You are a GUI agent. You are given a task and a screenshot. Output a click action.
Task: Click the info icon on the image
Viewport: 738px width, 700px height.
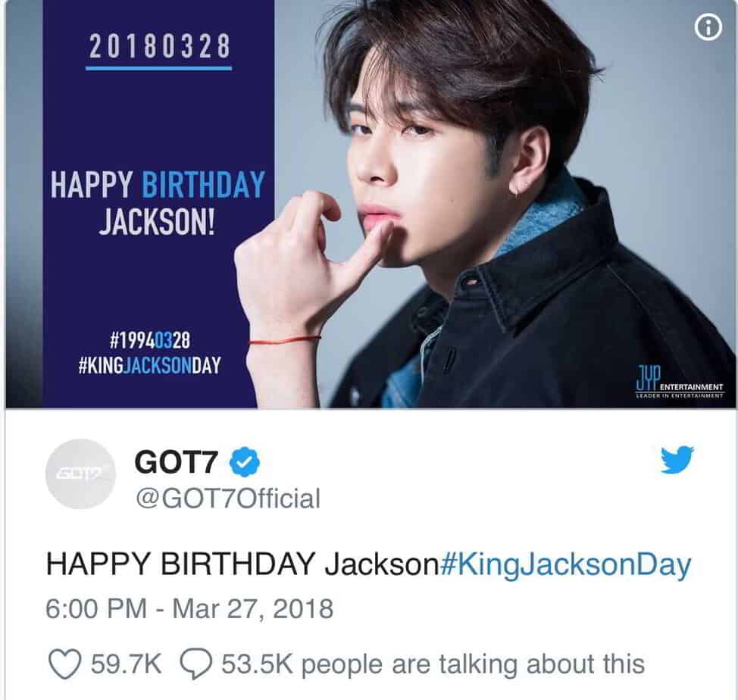coord(708,29)
